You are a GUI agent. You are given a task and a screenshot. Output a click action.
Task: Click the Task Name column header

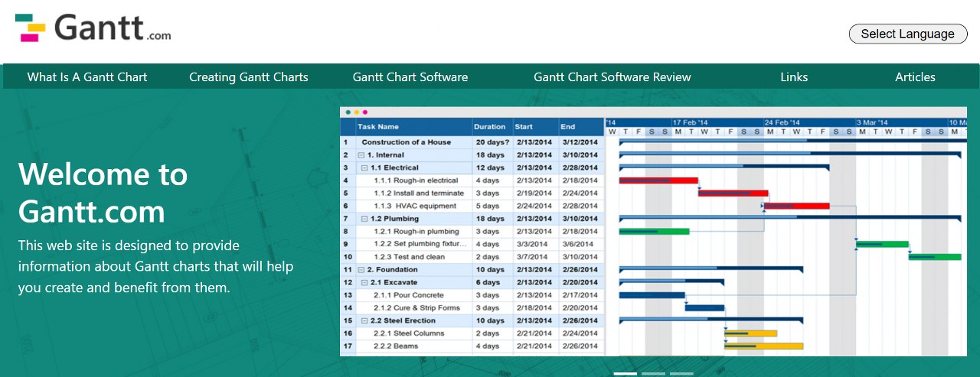click(413, 127)
